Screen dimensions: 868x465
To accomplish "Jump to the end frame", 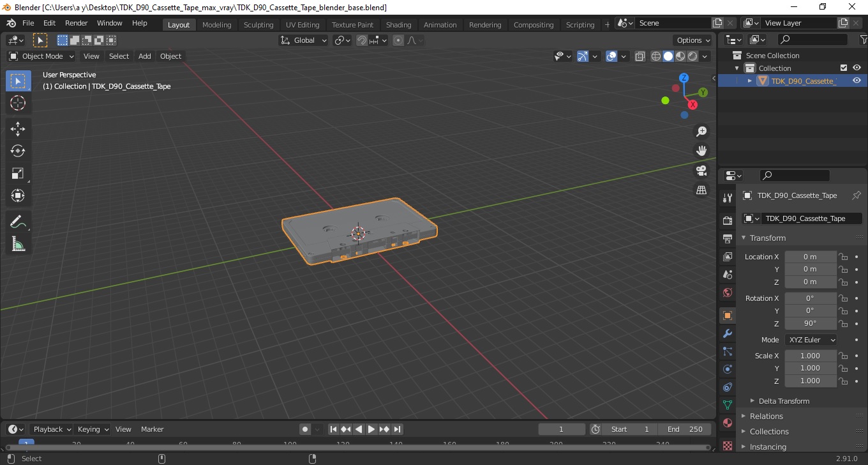I will 397,429.
